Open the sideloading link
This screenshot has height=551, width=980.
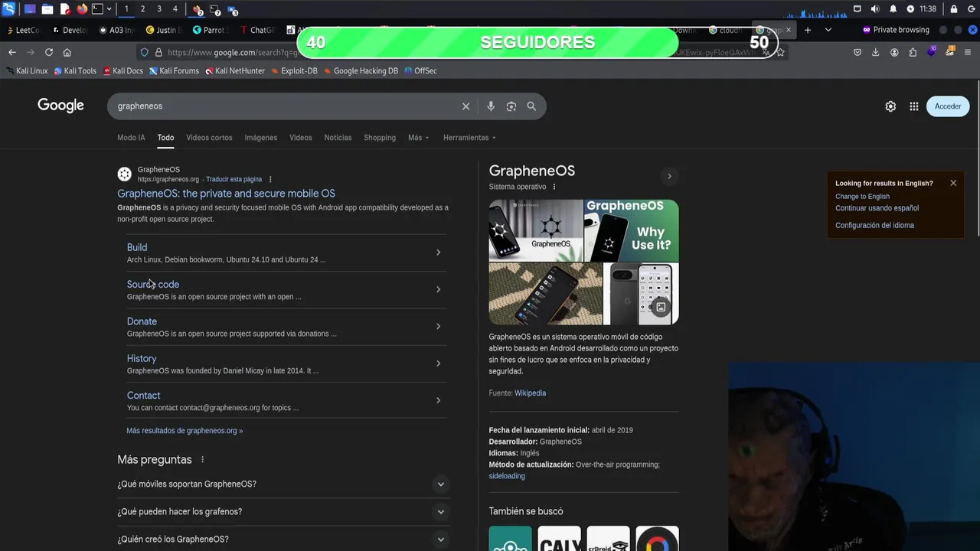point(507,476)
